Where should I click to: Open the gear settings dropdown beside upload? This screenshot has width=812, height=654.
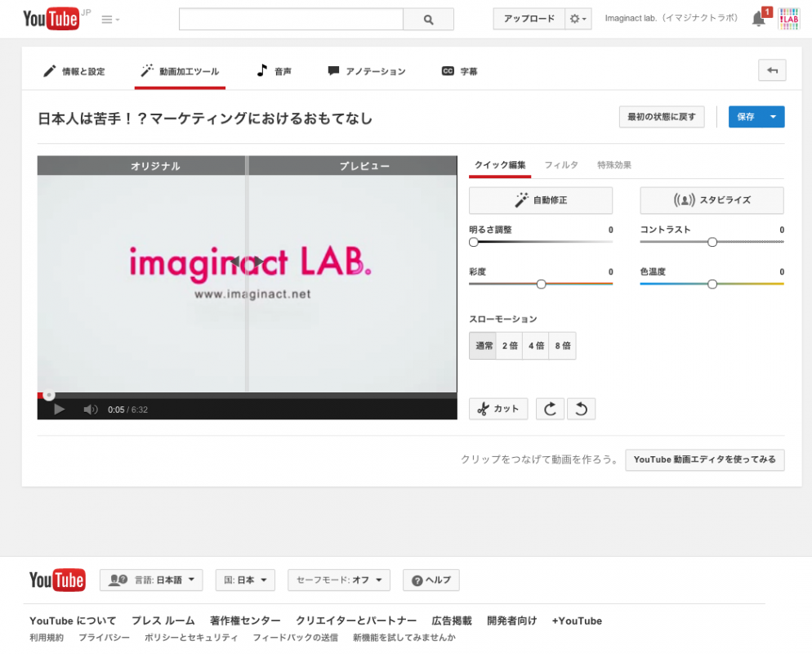[578, 19]
